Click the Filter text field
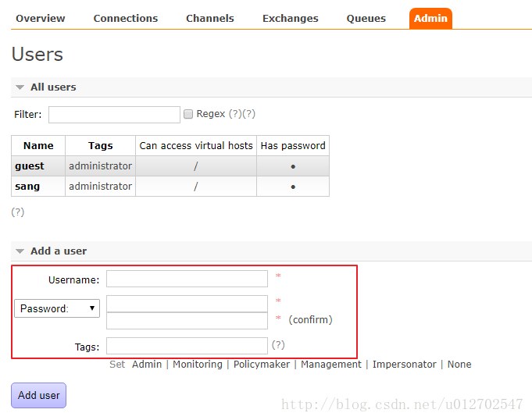The image size is (532, 420). 114,115
